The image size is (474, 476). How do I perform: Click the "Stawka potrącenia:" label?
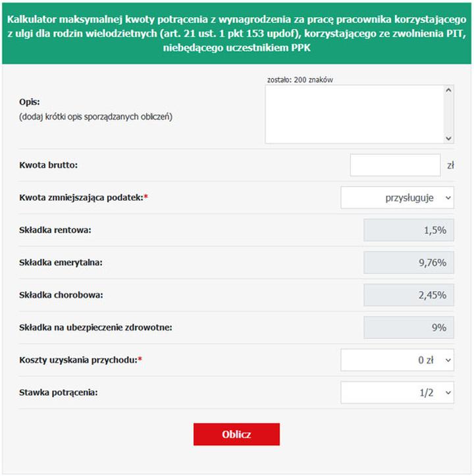tap(59, 393)
